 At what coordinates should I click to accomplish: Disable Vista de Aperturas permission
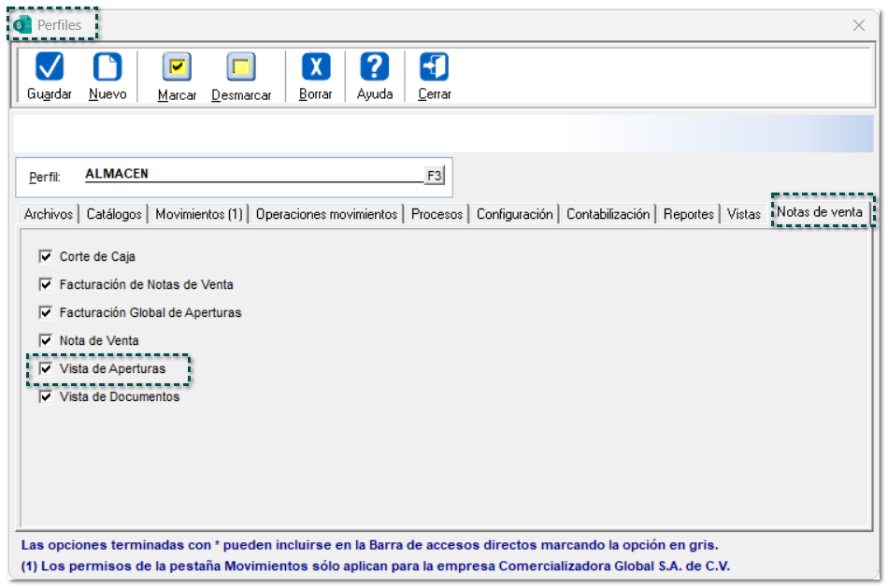tap(46, 368)
